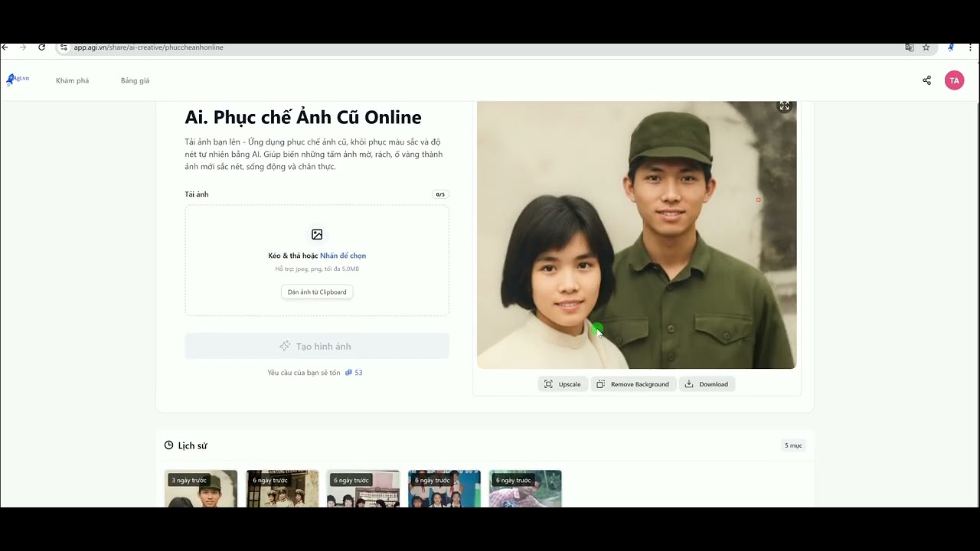Click the Nhấn để chọn link
This screenshot has width=980, height=551.
tap(344, 255)
